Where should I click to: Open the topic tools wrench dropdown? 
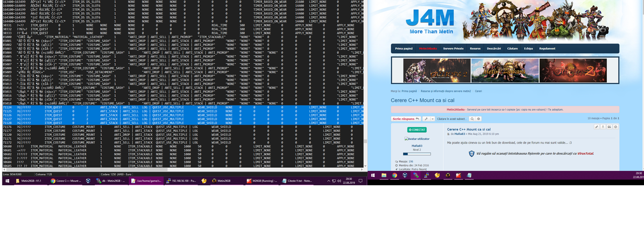point(429,119)
